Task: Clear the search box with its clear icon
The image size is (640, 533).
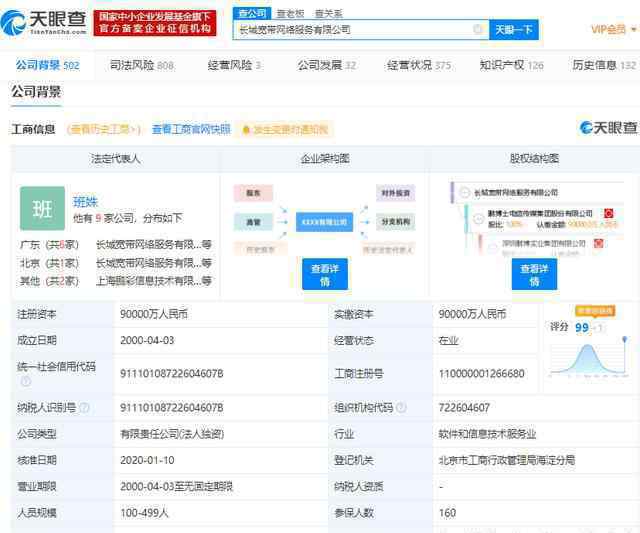Action: [x=478, y=29]
